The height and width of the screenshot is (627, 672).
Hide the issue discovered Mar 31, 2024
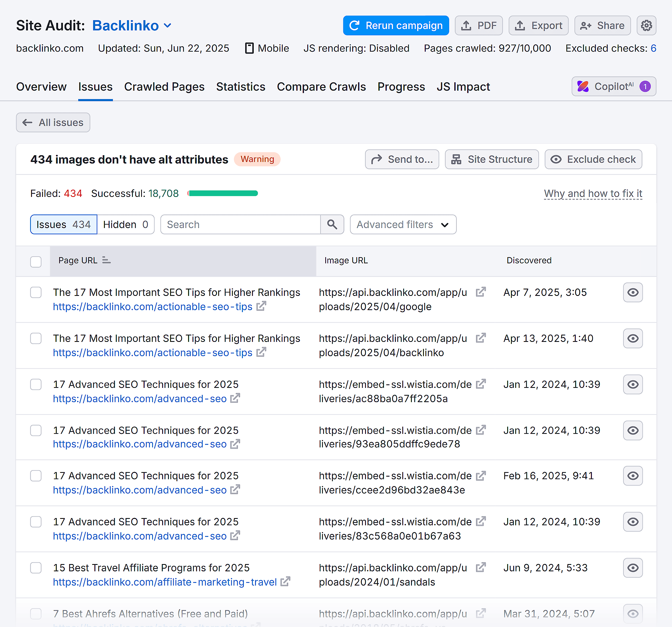pyautogui.click(x=633, y=614)
